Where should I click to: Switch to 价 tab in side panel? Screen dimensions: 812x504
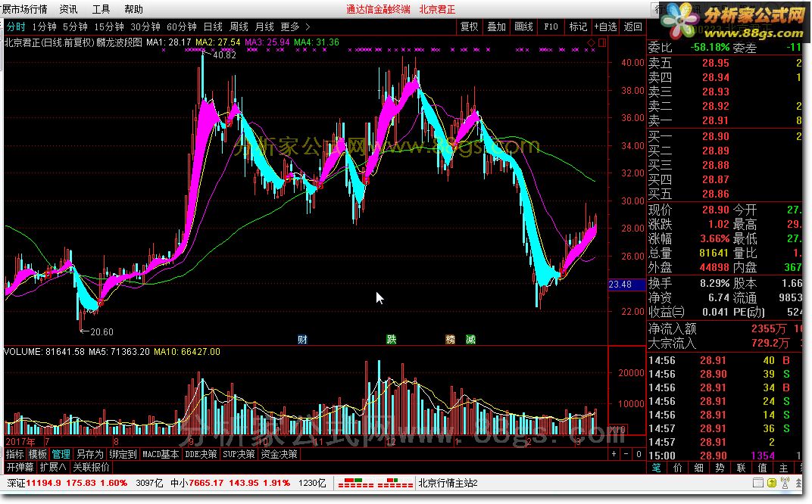[x=677, y=468]
